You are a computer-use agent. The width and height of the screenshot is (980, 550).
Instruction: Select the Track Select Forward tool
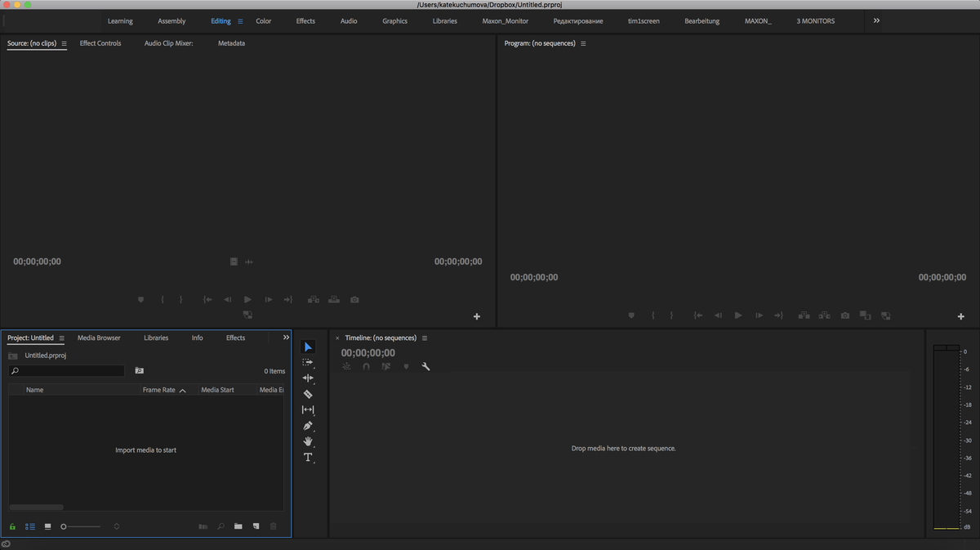[x=308, y=362]
